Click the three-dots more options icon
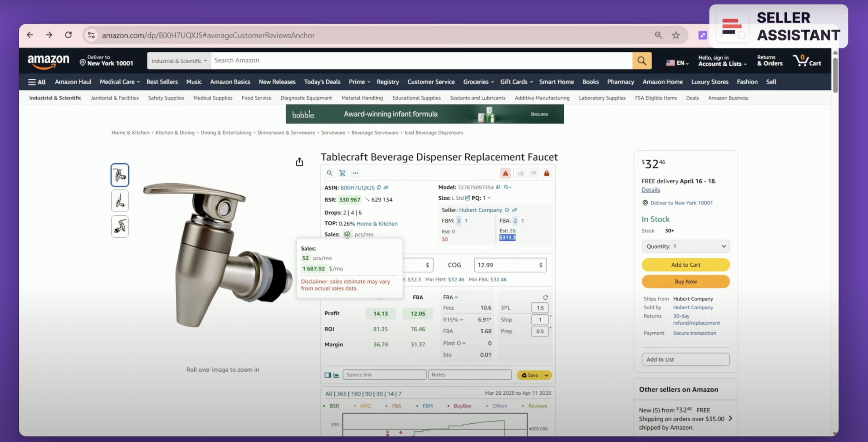The height and width of the screenshot is (442, 868). click(x=355, y=173)
